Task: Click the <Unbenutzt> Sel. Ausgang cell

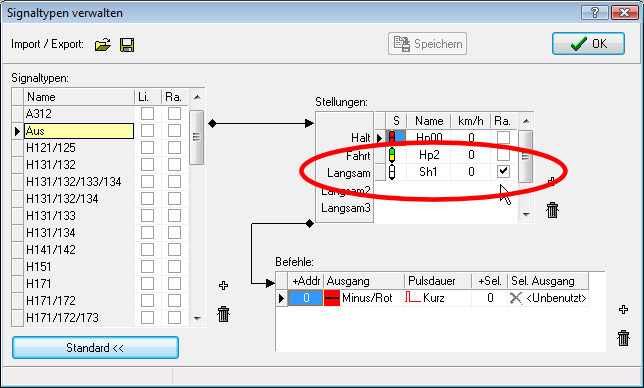Action: pyautogui.click(x=548, y=298)
